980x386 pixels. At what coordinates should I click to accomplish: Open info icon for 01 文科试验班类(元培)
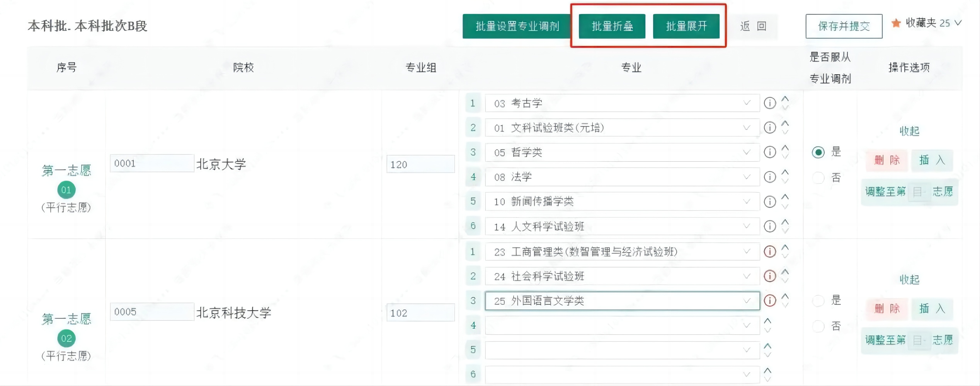(x=770, y=128)
